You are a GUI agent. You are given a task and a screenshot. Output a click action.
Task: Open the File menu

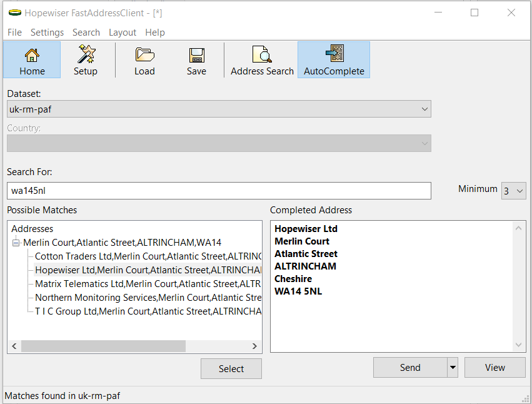point(14,33)
